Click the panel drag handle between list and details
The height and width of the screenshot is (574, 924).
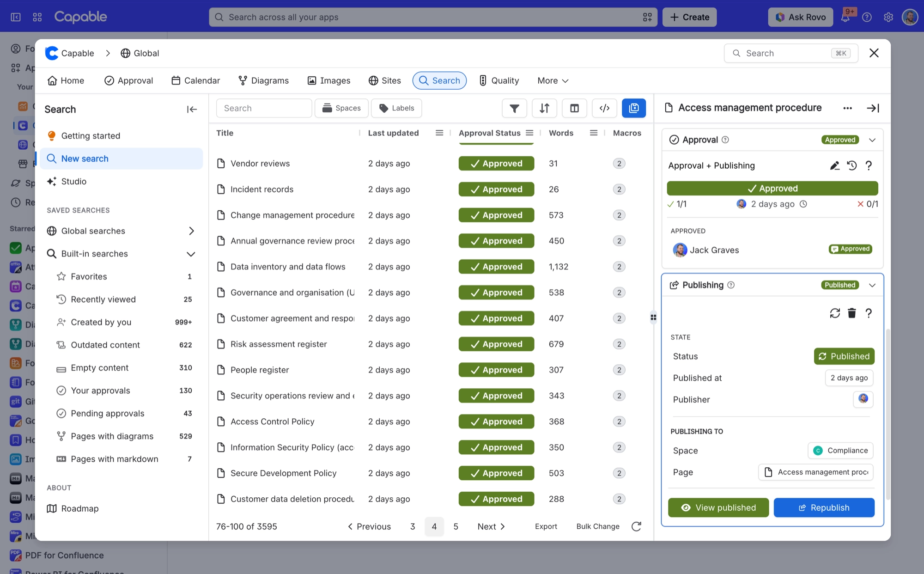pos(653,318)
